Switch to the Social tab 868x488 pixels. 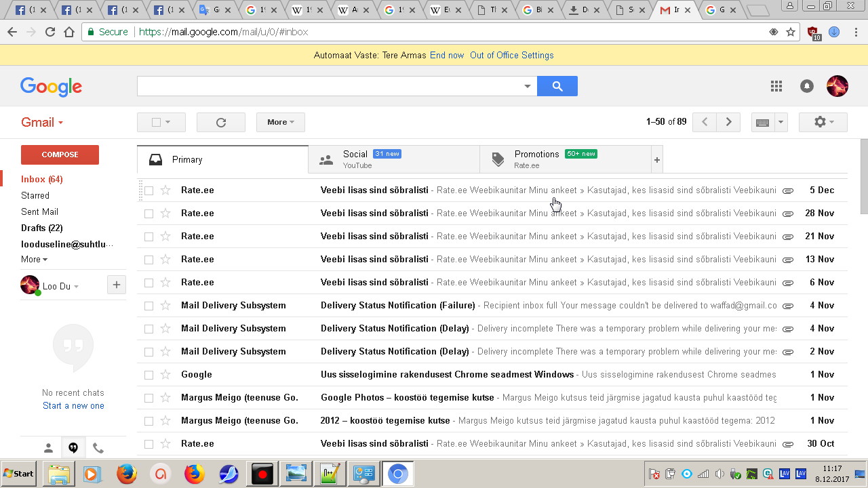click(394, 160)
